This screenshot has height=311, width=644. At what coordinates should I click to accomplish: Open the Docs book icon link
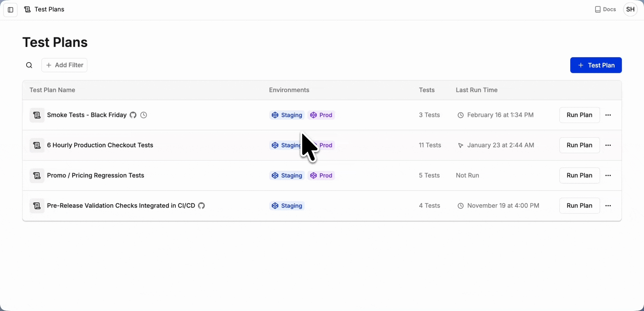pos(605,10)
